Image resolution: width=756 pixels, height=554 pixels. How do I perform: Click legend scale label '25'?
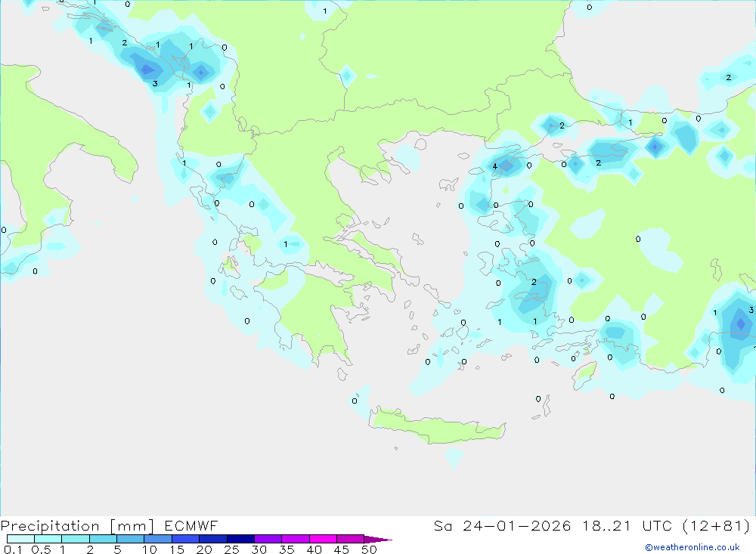pyautogui.click(x=231, y=549)
